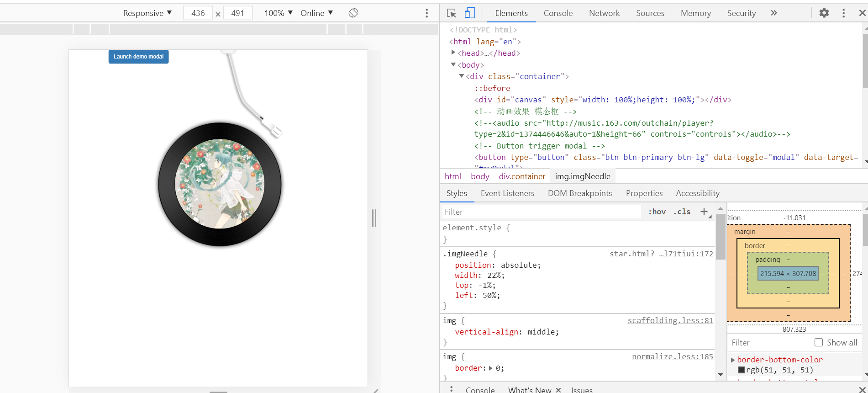868x393 pixels.
Task: Select the Accessibility tab
Action: [x=698, y=193]
